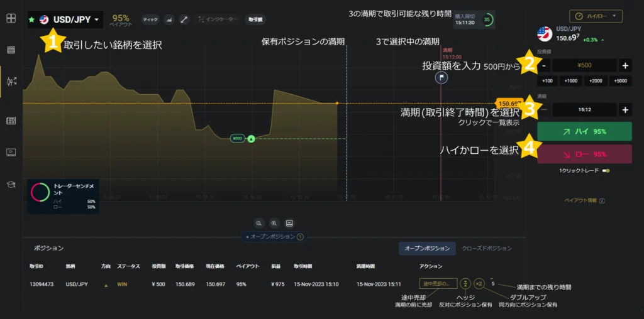Click the ペイアウト column header

click(x=248, y=266)
